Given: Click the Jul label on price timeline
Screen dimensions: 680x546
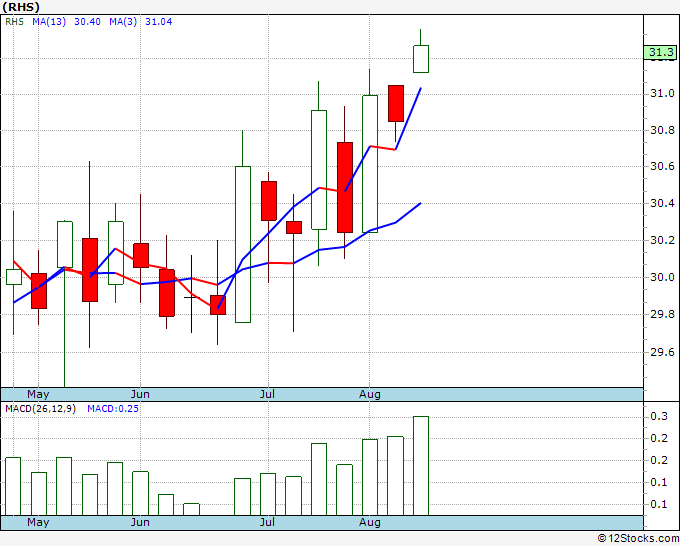Looking at the screenshot, I should 268,394.
